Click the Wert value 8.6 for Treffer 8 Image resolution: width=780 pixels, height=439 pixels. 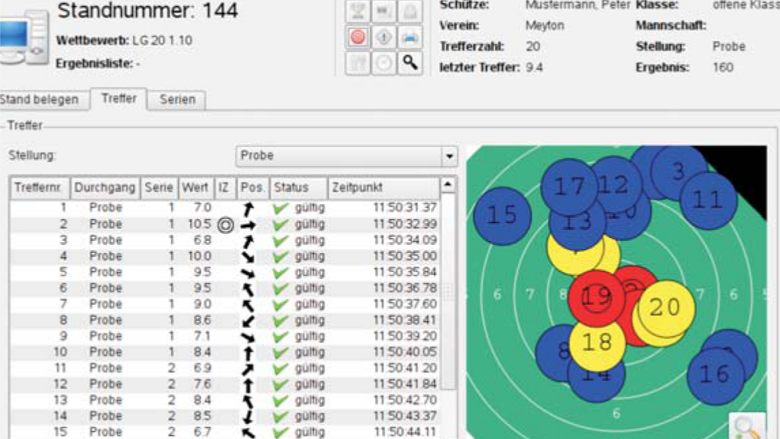(202, 320)
